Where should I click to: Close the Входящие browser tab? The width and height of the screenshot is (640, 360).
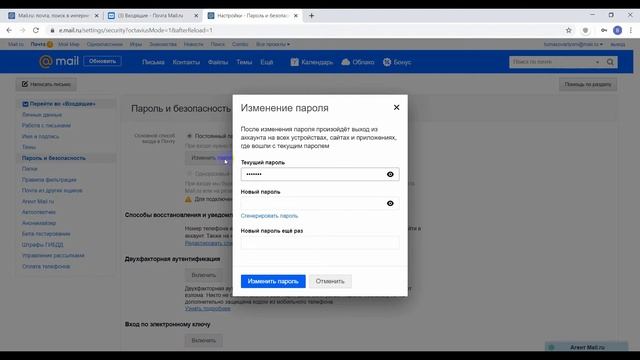196,16
